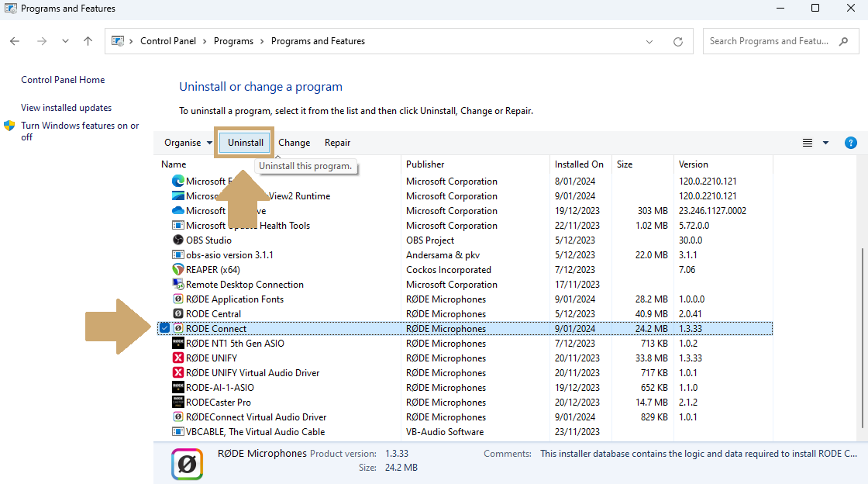Click the Cockos Incorporated publisher cell
This screenshot has width=868, height=484.
[449, 270]
